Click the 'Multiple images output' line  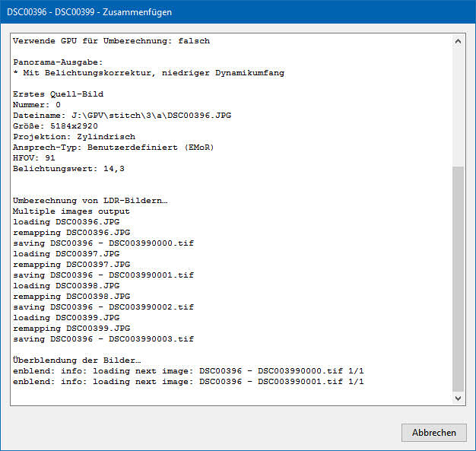click(x=71, y=211)
